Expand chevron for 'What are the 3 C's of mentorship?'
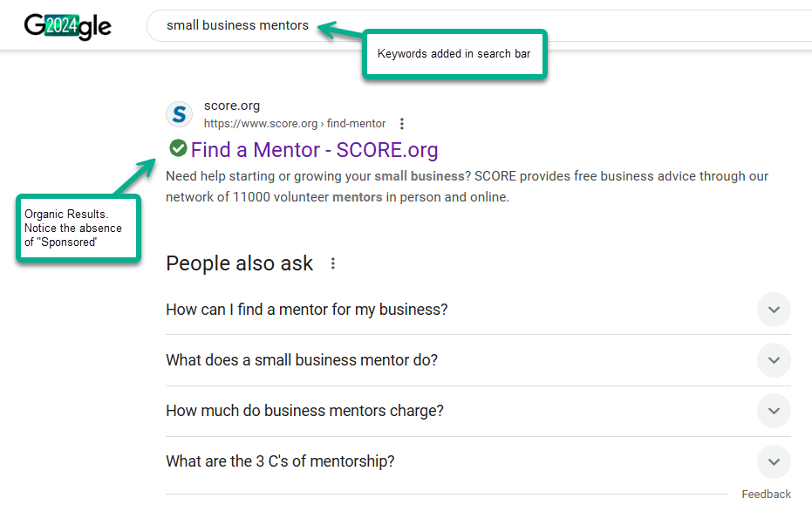The height and width of the screenshot is (512, 812). (774, 461)
